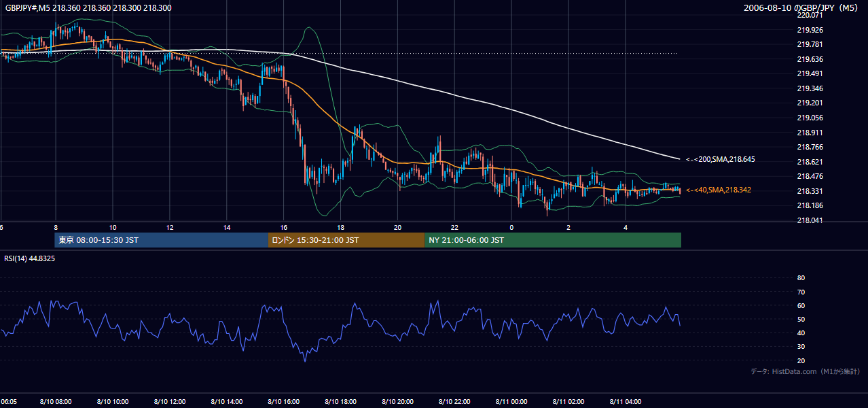Screen dimensions: 868x408
Task: Click RSI scale value 60
Action: point(801,305)
